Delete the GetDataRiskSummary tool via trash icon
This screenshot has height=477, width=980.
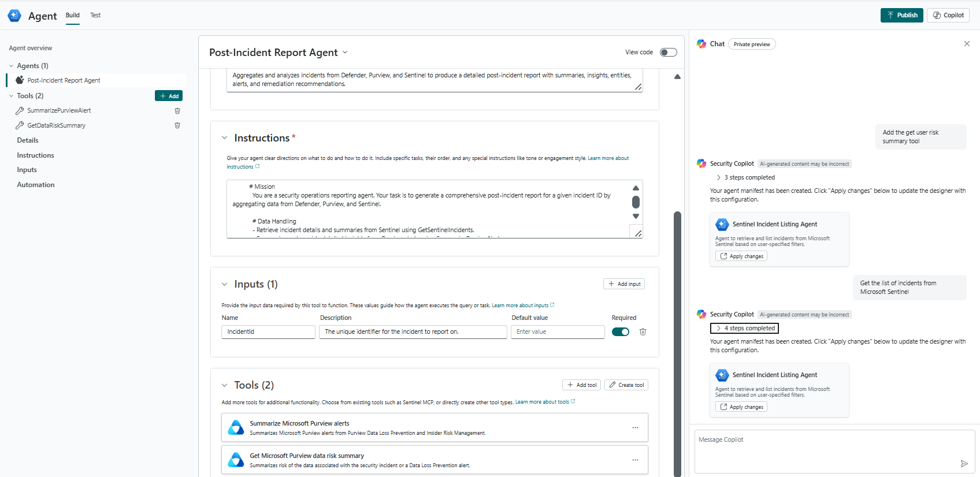click(177, 125)
